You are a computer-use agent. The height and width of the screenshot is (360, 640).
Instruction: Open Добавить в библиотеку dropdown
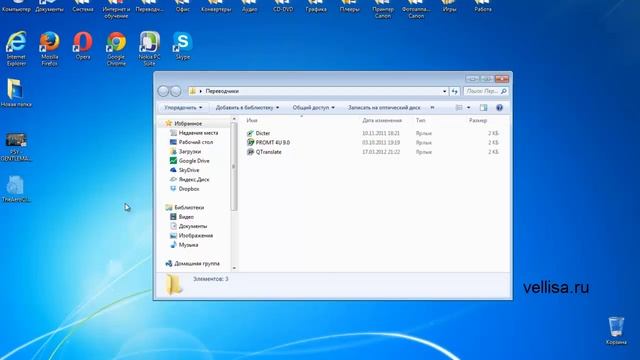247,108
